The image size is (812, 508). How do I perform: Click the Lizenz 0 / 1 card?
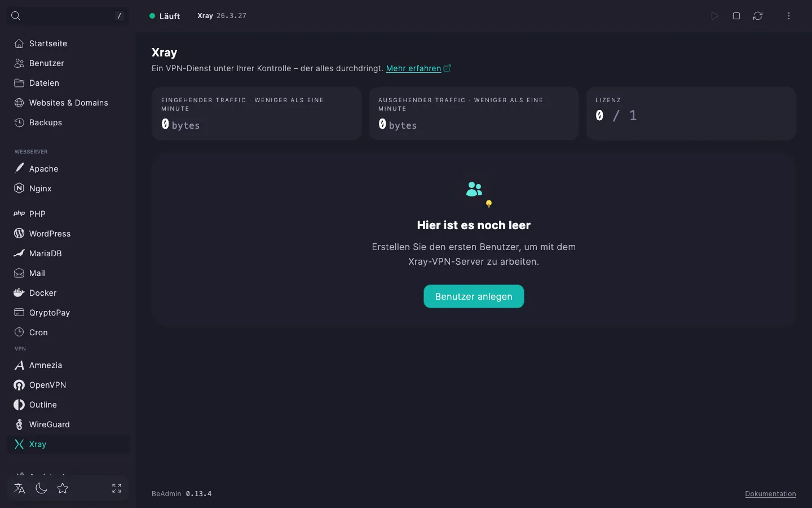point(691,113)
